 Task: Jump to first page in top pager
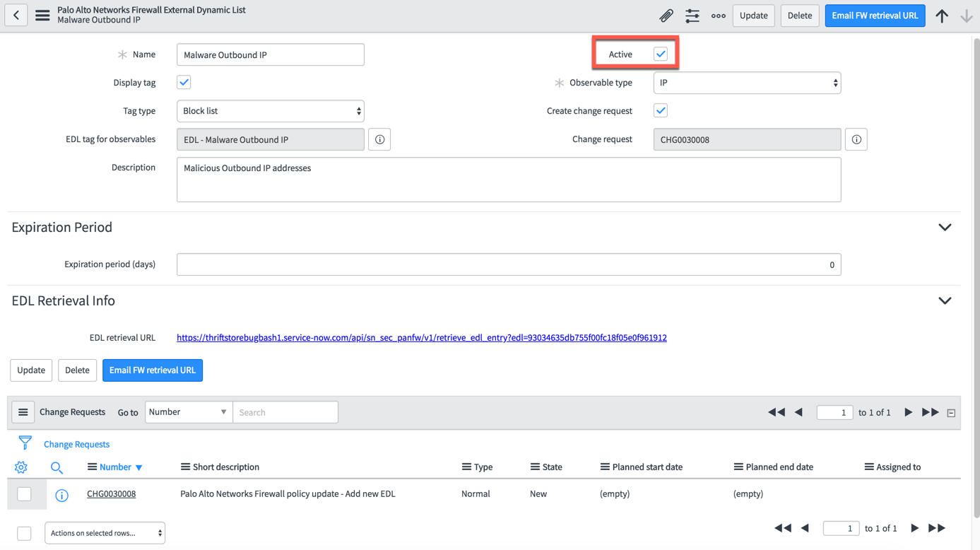pos(777,412)
